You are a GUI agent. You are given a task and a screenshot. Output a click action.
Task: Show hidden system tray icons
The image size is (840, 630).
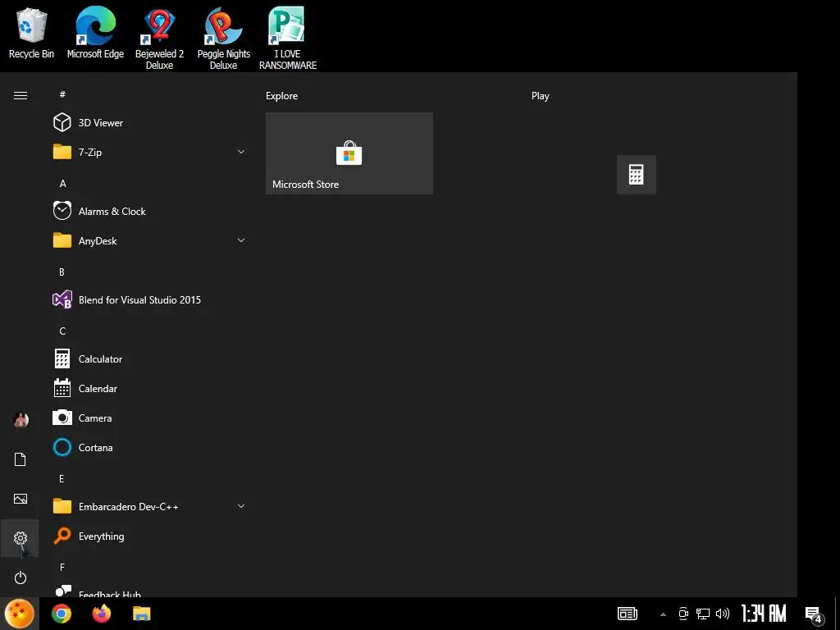point(663,614)
